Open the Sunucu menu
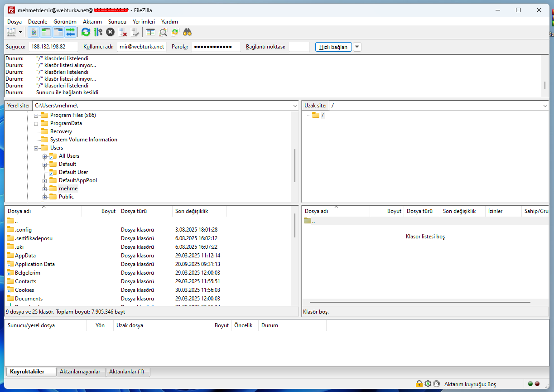 coord(117,21)
